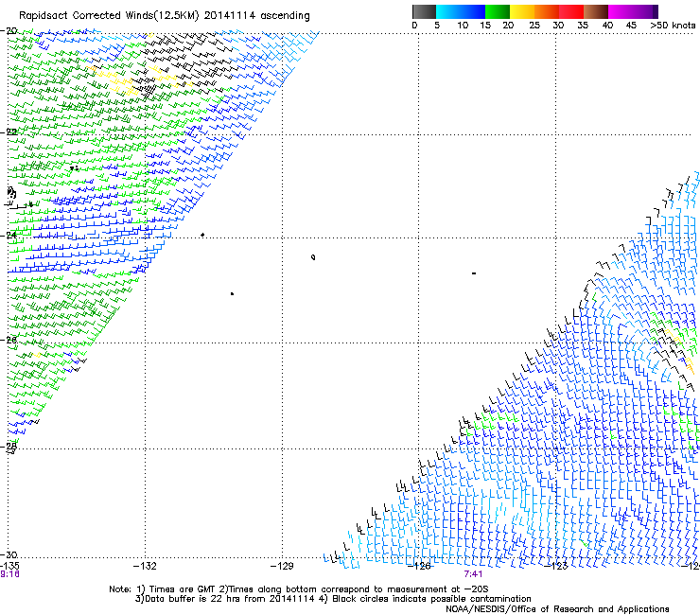Click the cyan 5-10 knots color band
Screen dimensions: 700x615
tap(448, 11)
